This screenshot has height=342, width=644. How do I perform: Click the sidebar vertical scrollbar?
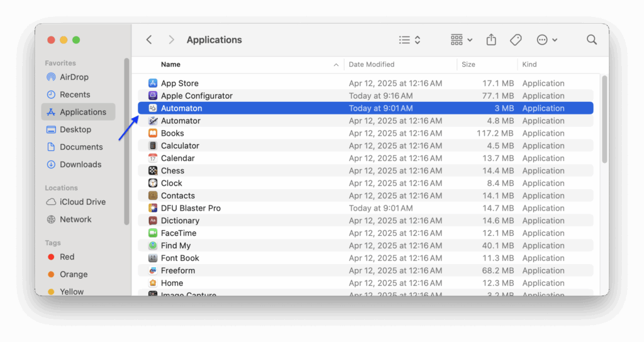click(x=126, y=141)
